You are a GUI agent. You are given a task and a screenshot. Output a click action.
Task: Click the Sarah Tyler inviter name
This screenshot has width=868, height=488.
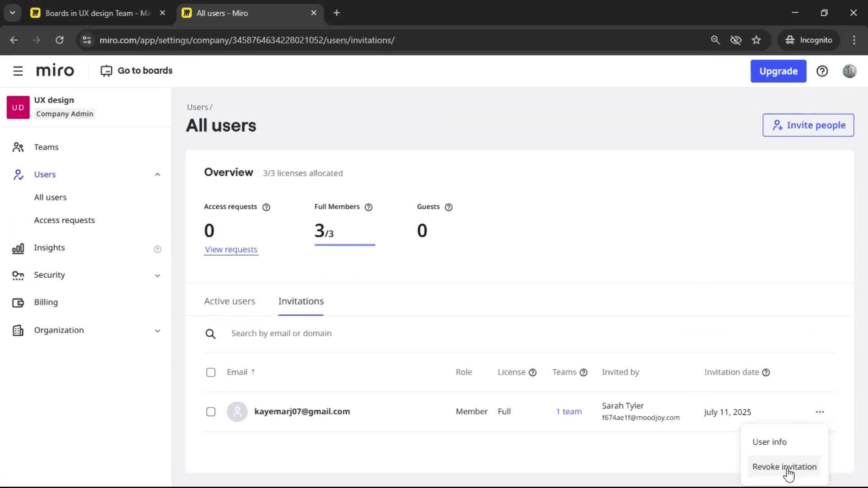click(x=623, y=406)
